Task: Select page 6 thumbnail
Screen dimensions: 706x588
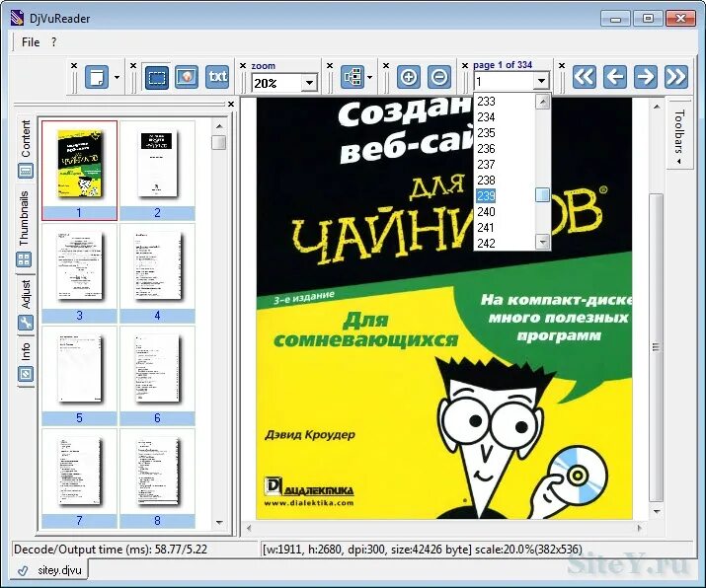Action: point(157,376)
